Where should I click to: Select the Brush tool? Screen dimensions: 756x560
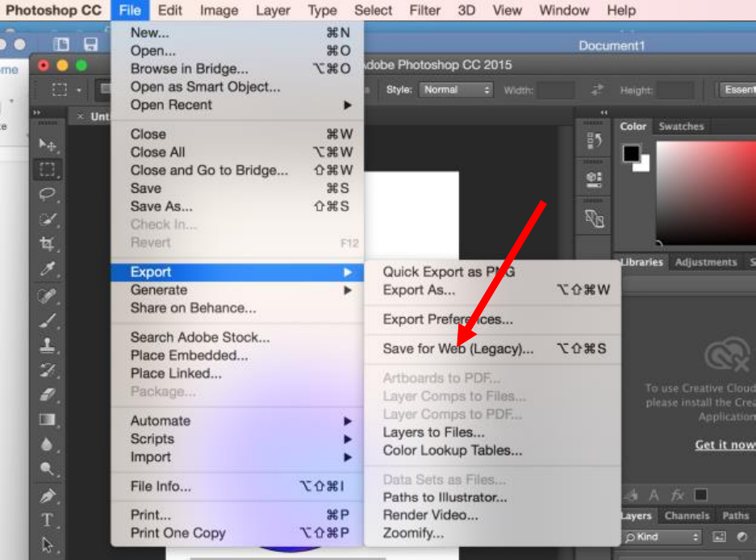click(x=48, y=320)
